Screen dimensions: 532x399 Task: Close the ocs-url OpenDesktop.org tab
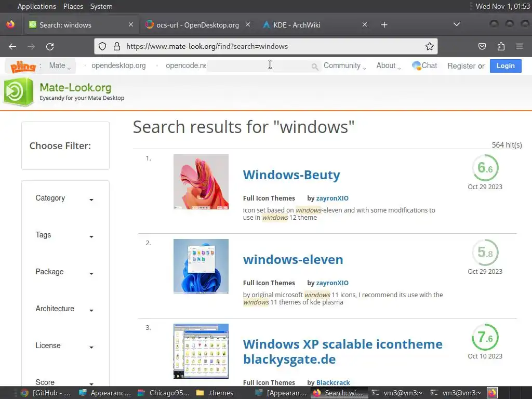[248, 24]
